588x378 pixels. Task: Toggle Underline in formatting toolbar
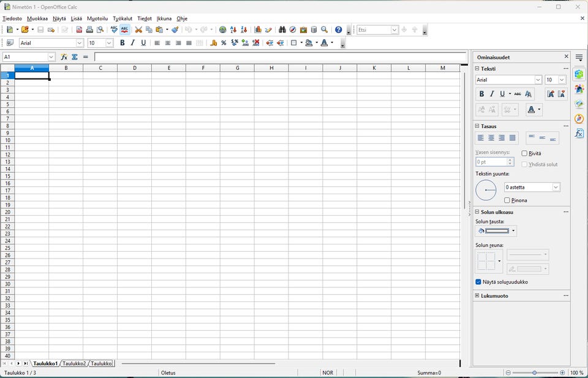143,43
